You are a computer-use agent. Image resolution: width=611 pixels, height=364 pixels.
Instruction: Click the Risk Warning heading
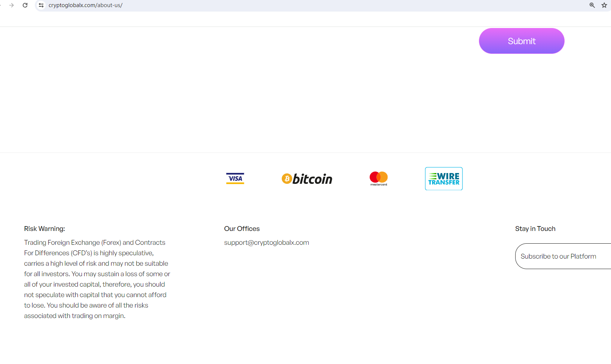(x=45, y=229)
